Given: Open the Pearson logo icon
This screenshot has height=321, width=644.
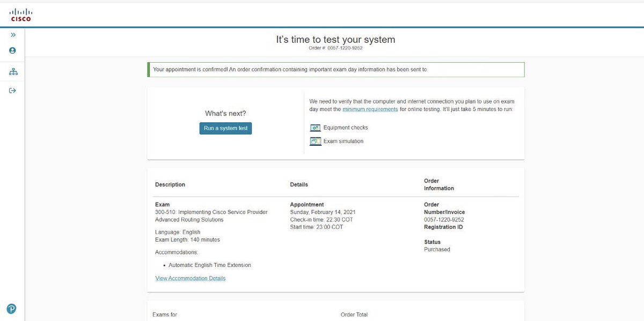Looking at the screenshot, I should pos(12,309).
